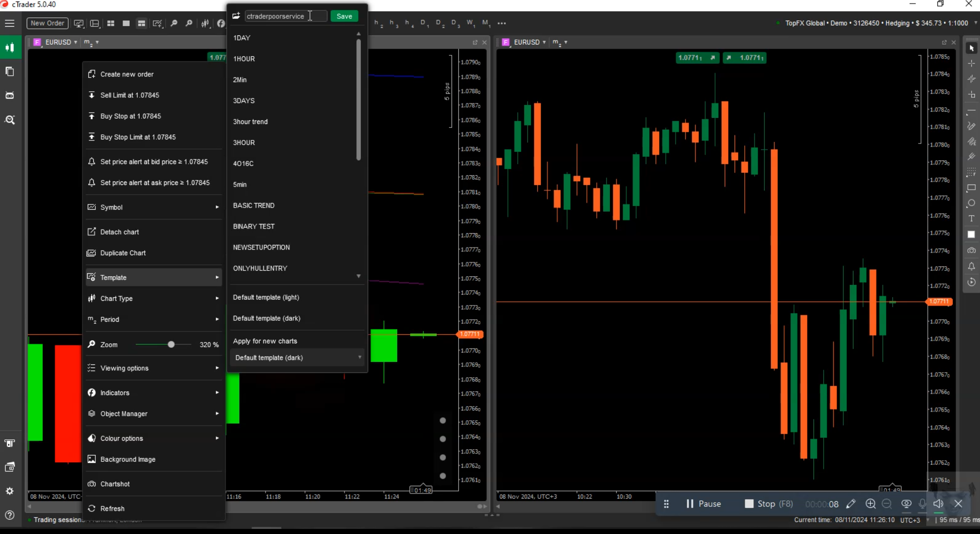The height and width of the screenshot is (534, 980).
Task: Select the ellipse shape tool
Action: pyautogui.click(x=971, y=203)
